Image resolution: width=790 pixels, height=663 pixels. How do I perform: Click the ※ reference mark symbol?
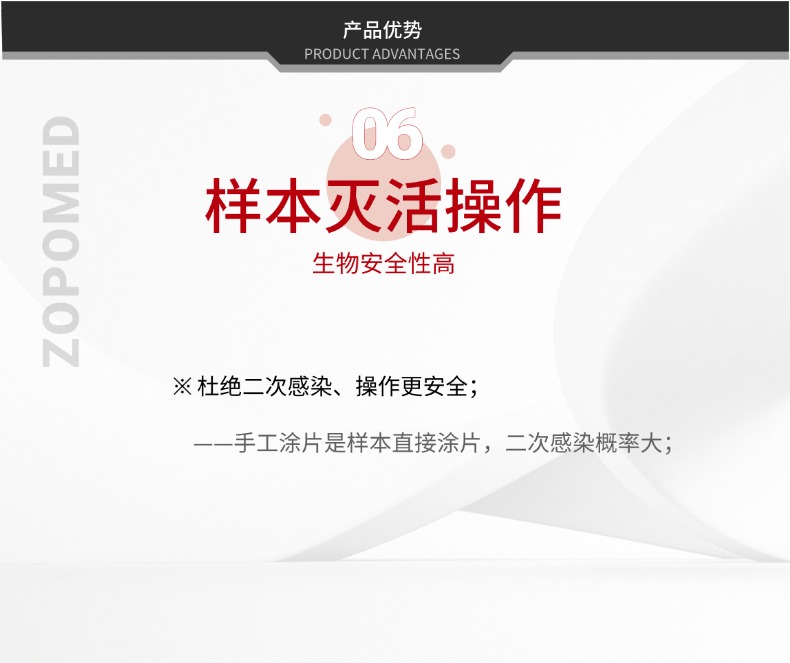tap(182, 387)
